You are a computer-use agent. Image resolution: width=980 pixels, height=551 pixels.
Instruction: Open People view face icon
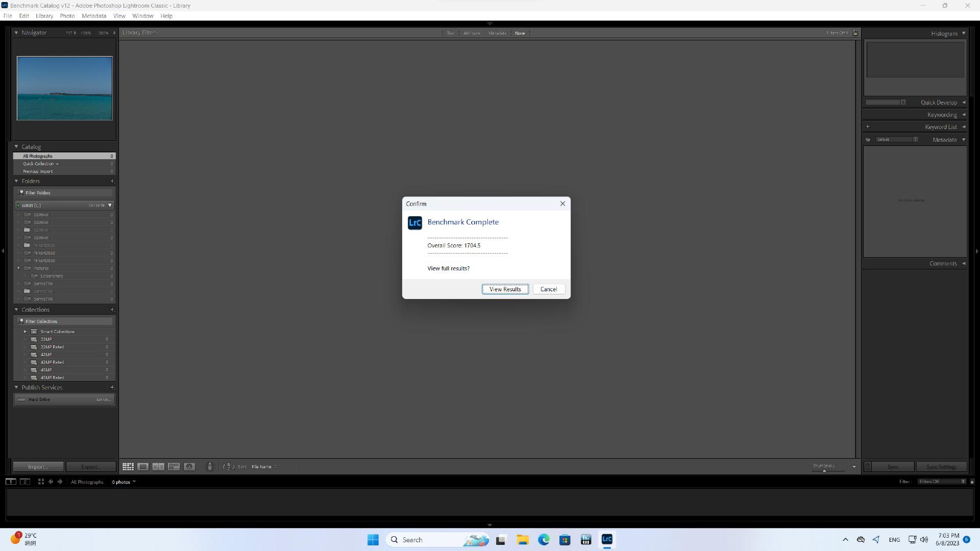pos(189,467)
